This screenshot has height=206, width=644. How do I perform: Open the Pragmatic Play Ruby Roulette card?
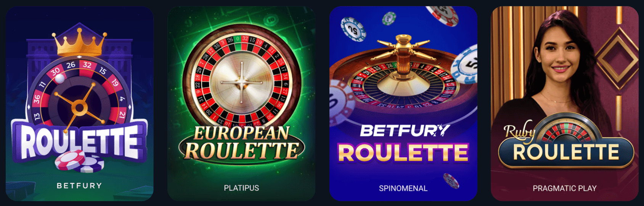click(x=565, y=103)
